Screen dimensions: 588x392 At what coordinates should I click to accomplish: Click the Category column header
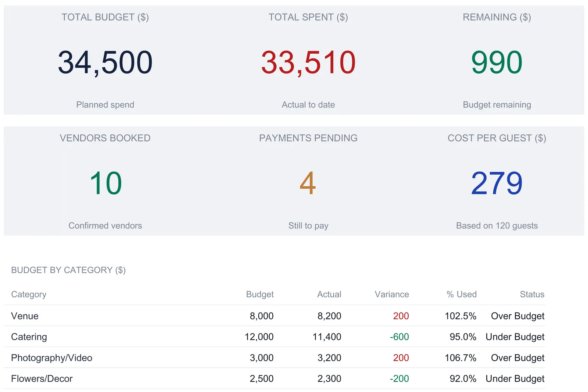29,294
